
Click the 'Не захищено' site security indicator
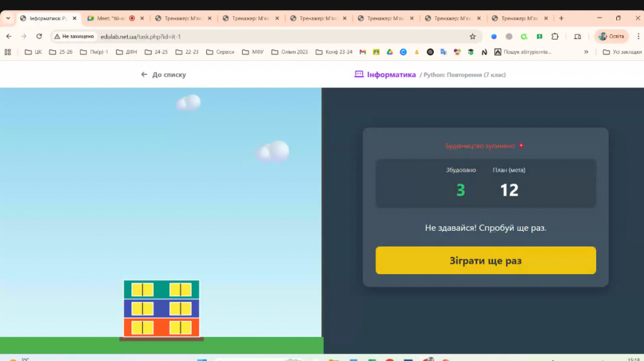tap(74, 36)
